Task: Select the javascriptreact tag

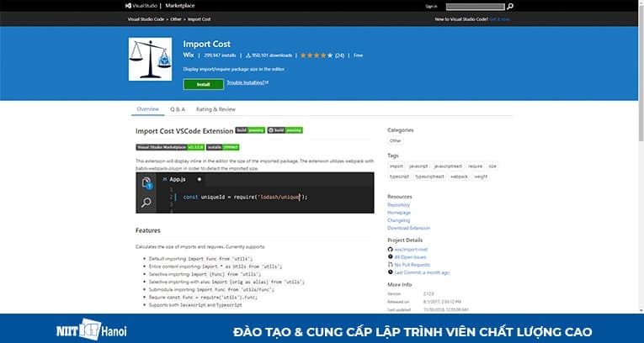Action: pos(448,166)
